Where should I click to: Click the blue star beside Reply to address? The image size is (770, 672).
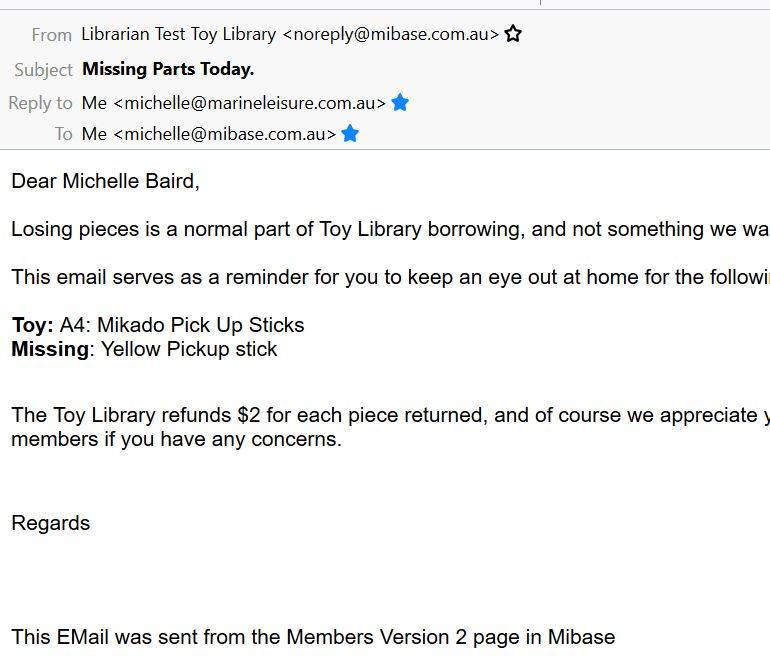(400, 103)
